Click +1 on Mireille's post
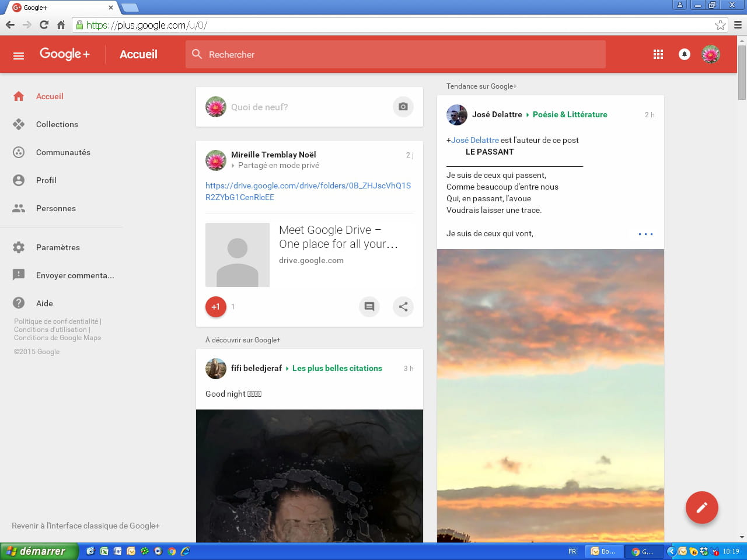The image size is (747, 560). tap(216, 307)
